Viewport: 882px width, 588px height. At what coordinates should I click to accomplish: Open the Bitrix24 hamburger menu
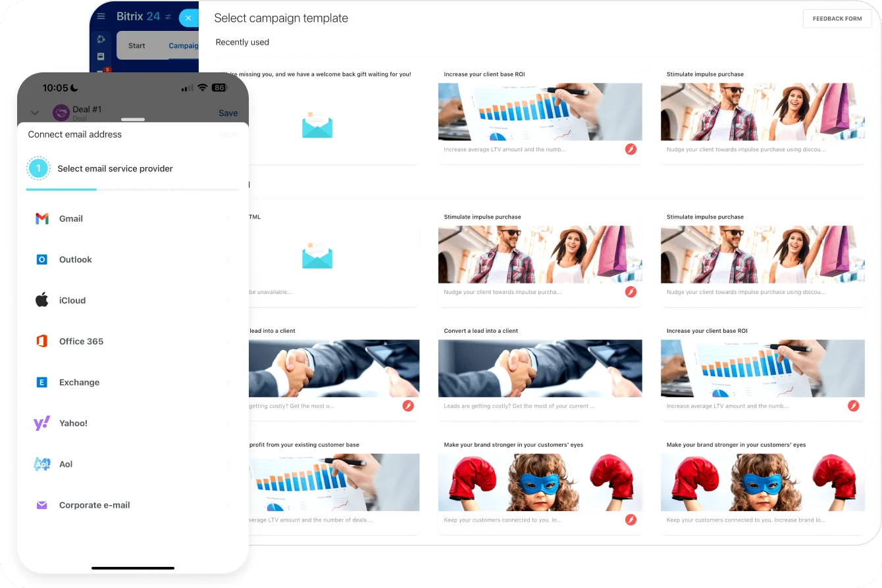[x=101, y=17]
